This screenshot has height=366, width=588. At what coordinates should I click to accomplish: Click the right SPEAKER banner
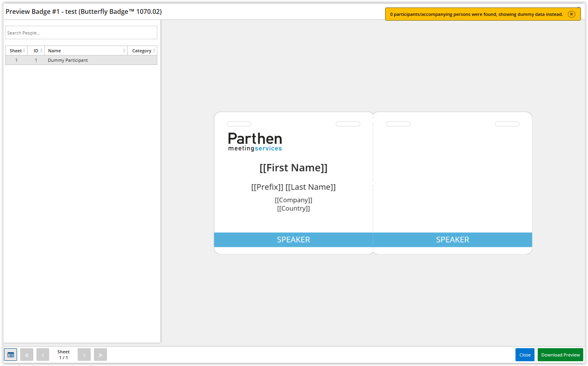coord(452,240)
